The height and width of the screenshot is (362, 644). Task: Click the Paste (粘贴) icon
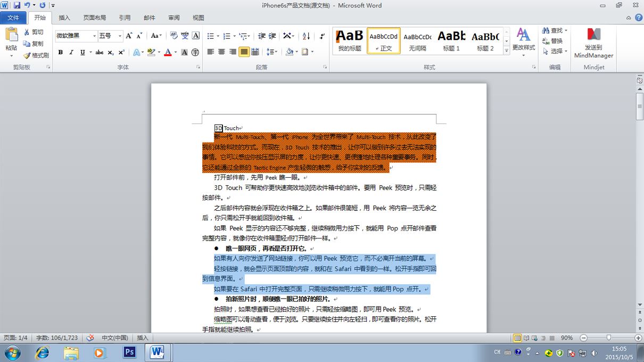click(11, 35)
